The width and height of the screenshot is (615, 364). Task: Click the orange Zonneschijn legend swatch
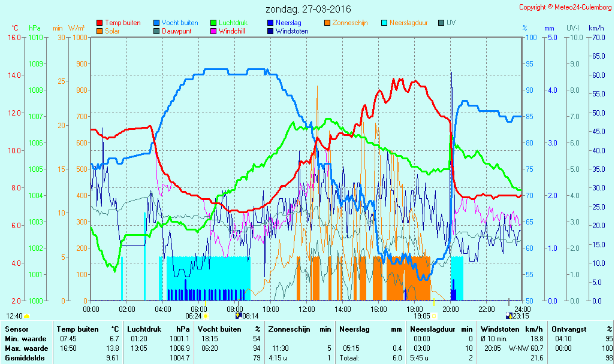click(x=327, y=23)
